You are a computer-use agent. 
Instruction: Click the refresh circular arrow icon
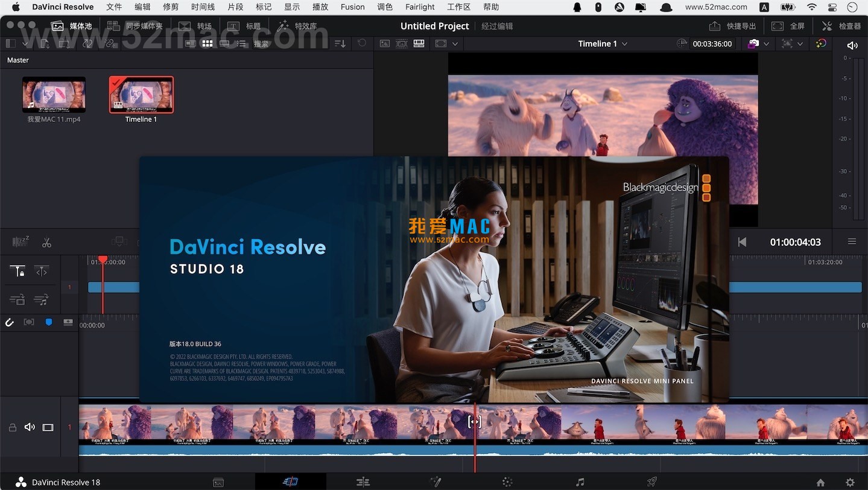tap(362, 43)
